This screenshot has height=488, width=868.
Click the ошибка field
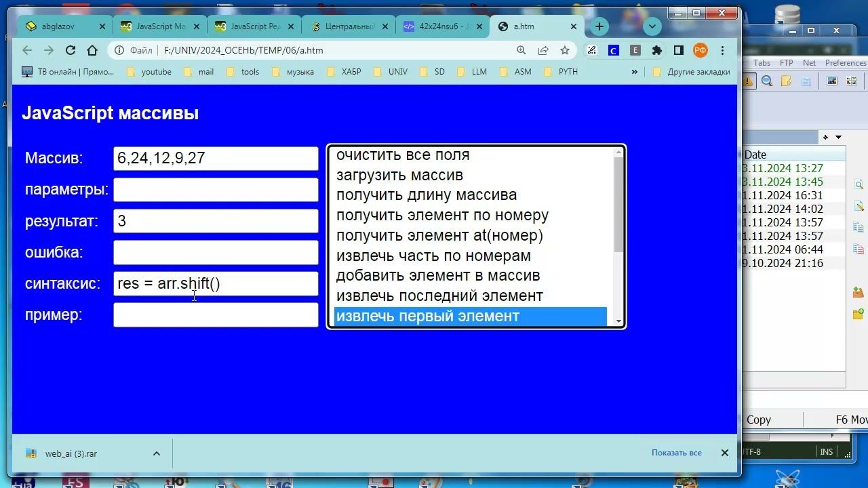tap(216, 252)
